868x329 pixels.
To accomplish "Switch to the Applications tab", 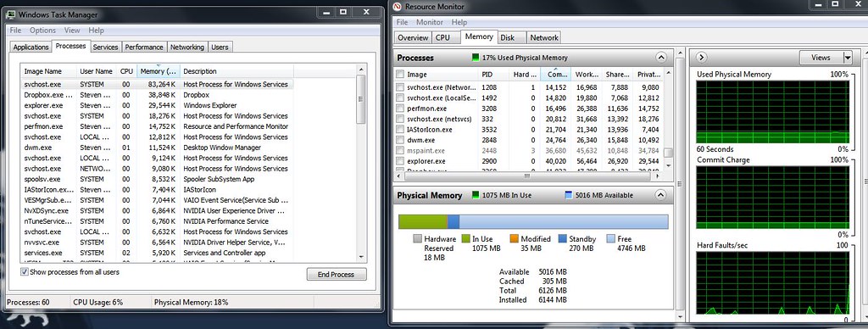I will [x=31, y=47].
